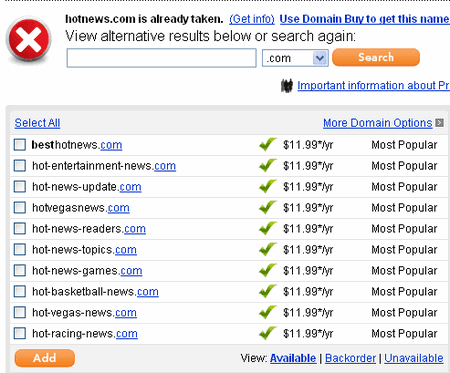Click the orange Add button
This screenshot has height=373, width=450.
[x=45, y=358]
